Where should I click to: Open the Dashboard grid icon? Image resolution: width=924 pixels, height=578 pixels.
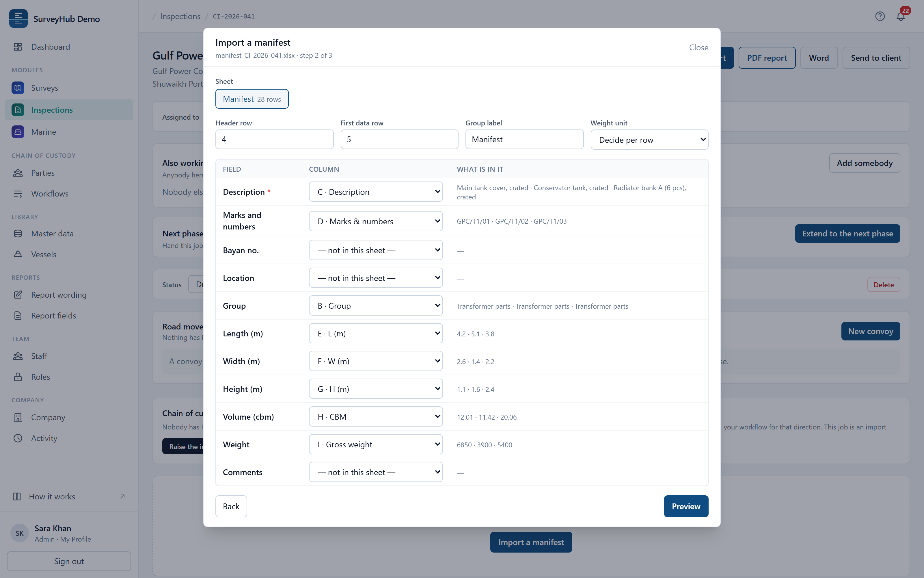18,47
